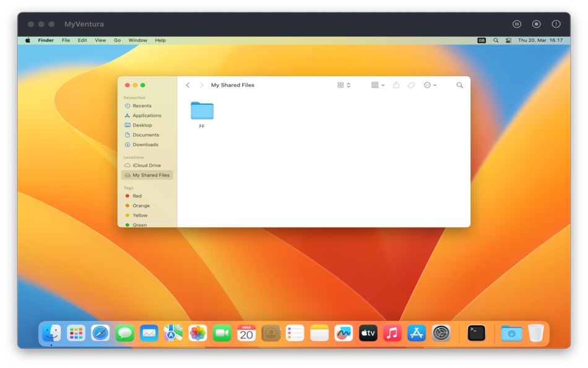The image size is (588, 368).
Task: Open Freeform from the Dock
Action: 344,333
